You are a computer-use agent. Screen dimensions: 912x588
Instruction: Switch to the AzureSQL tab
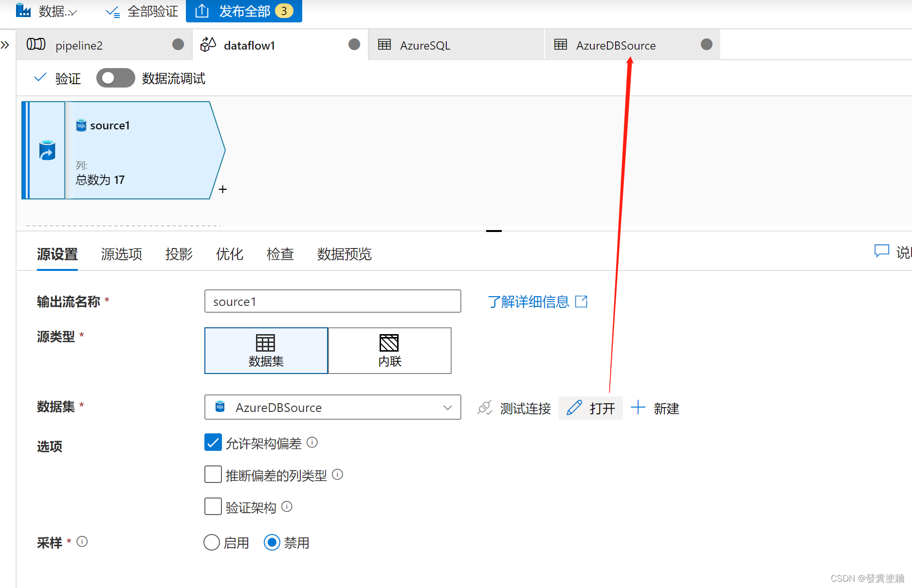(x=425, y=45)
